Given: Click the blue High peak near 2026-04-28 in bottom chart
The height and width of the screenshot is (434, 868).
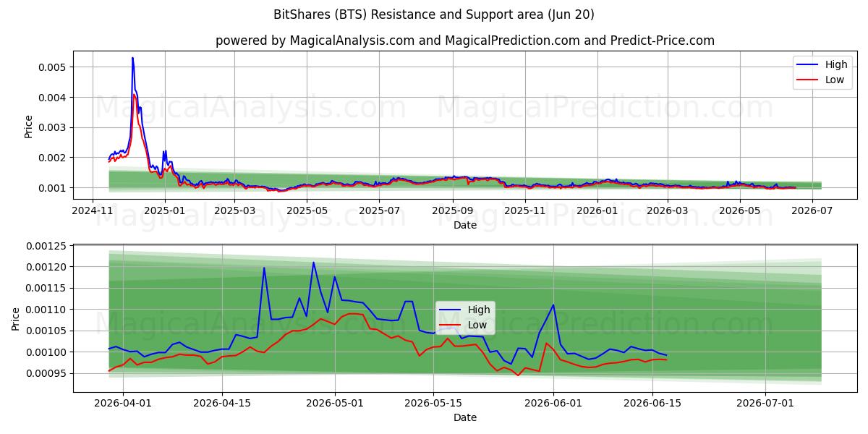Looking at the screenshot, I should point(313,263).
